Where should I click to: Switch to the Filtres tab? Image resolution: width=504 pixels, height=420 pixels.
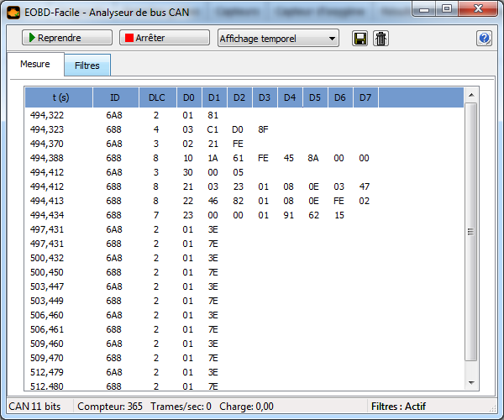87,66
